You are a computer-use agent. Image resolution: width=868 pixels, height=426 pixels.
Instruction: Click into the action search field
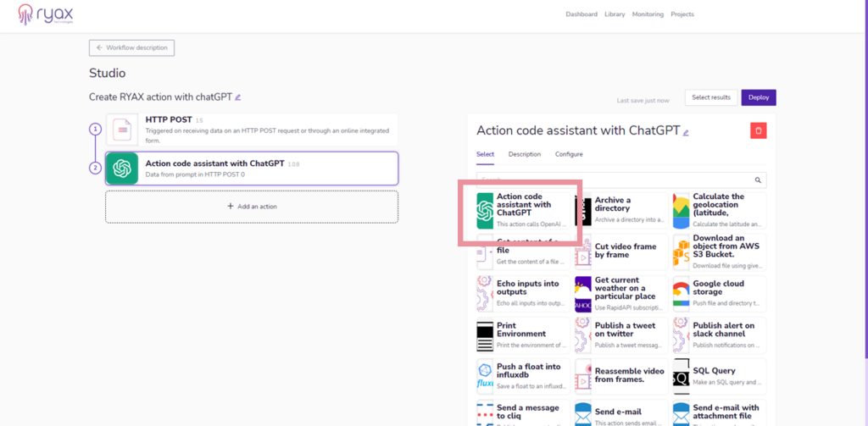610,180
